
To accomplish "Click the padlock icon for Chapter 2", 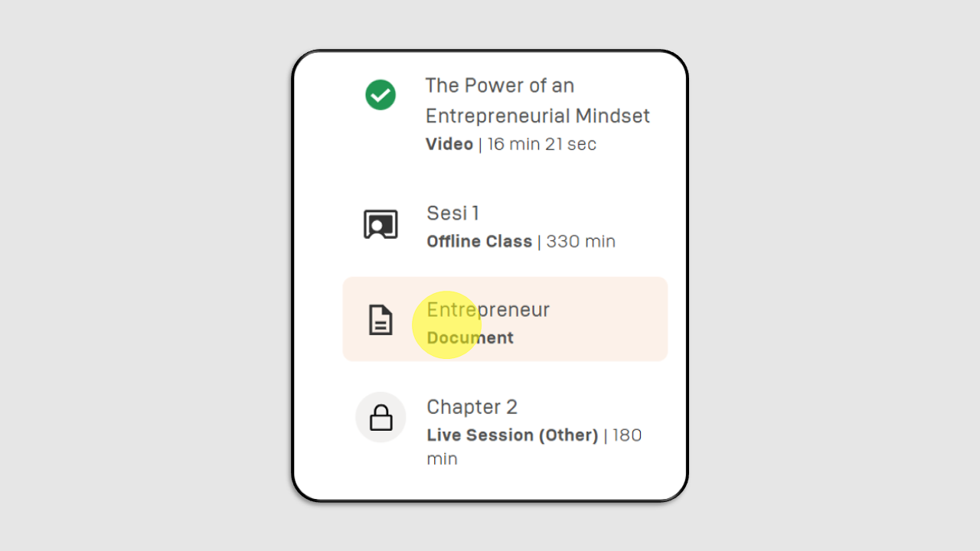I will point(381,417).
